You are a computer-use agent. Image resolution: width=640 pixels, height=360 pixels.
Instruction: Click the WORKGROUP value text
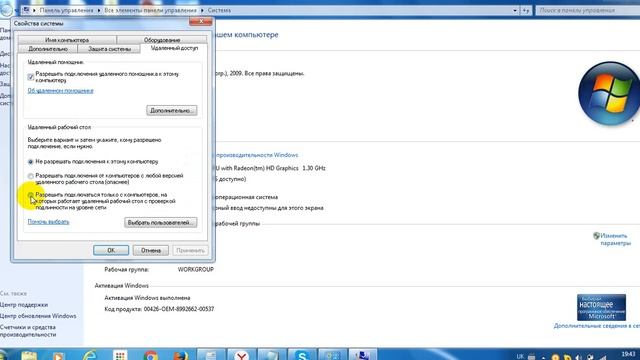point(196,269)
